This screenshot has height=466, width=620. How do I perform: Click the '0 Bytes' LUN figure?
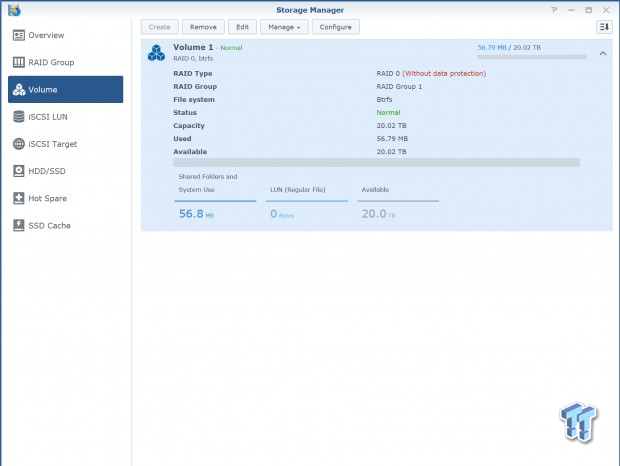coord(282,214)
